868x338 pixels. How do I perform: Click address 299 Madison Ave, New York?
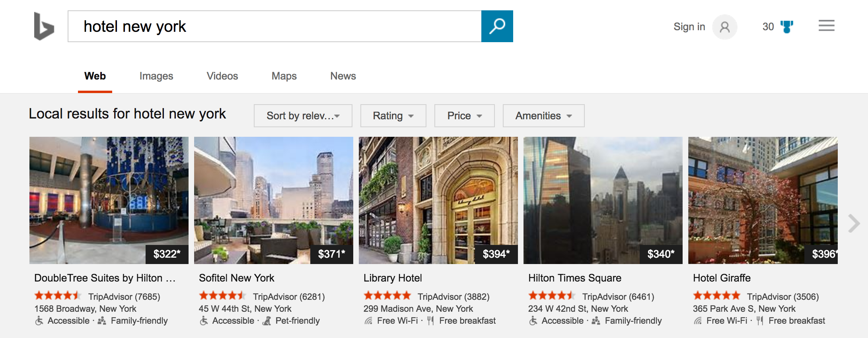pos(418,309)
